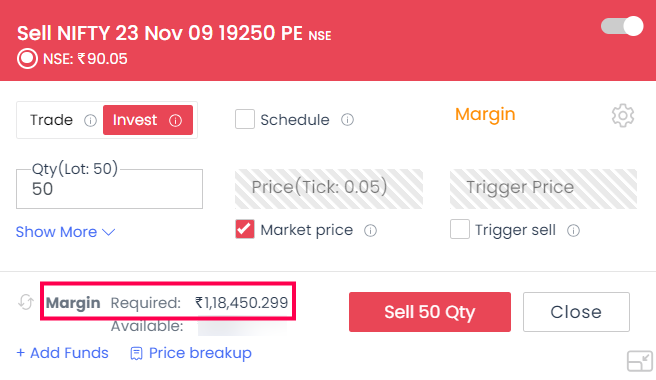Click the Price breakup receipt icon
The height and width of the screenshot is (380, 656).
[x=136, y=354]
